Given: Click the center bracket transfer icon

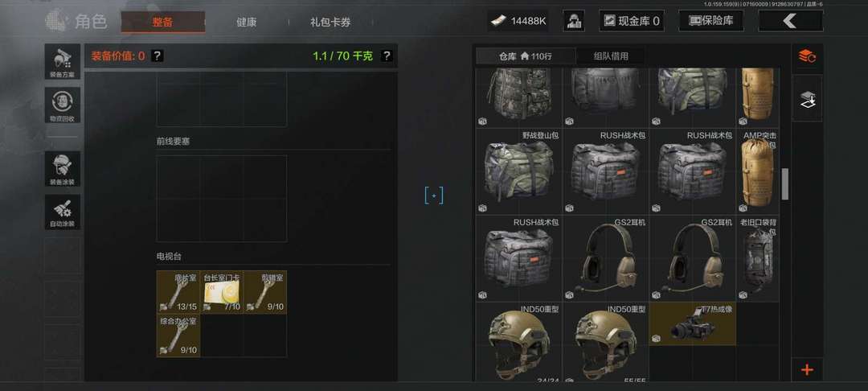Looking at the screenshot, I should (434, 195).
